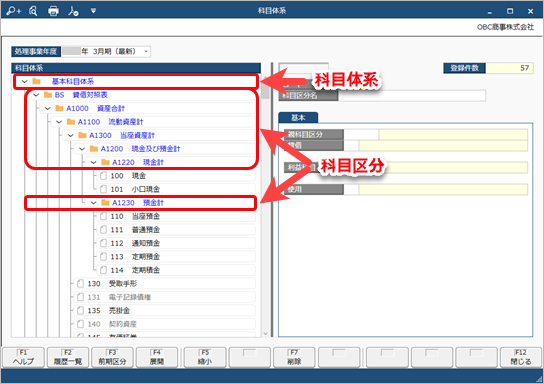This screenshot has height=384, width=544.
Task: Select the 100 現金 account item
Action: click(177, 176)
